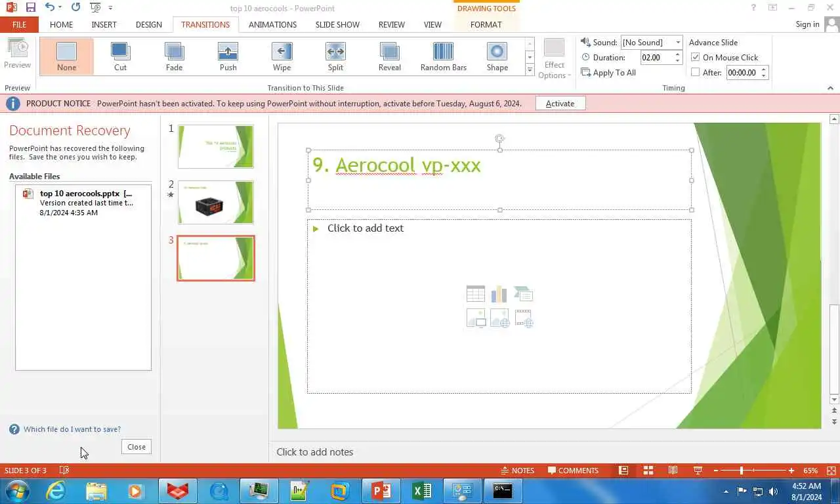Open 'Which file do I want to save?' link
Viewport: 840px width, 504px height.
click(72, 429)
